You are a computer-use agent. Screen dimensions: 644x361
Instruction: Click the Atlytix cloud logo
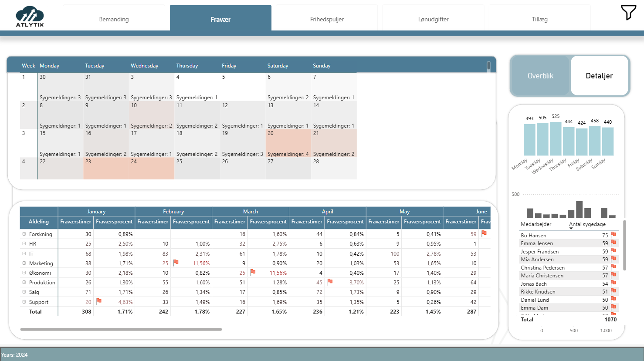point(30,17)
